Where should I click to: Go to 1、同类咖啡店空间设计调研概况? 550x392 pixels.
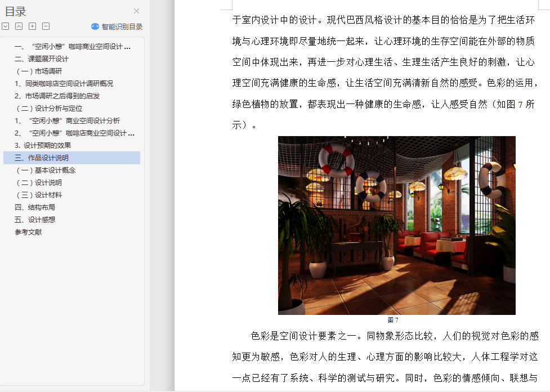pos(64,83)
